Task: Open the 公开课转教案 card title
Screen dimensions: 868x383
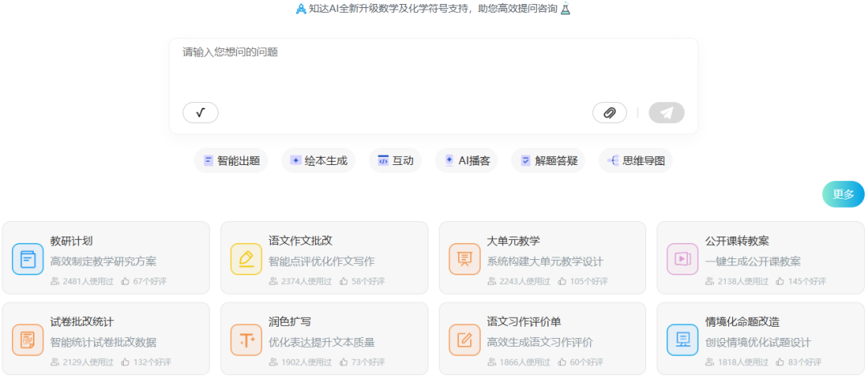Action: (737, 241)
